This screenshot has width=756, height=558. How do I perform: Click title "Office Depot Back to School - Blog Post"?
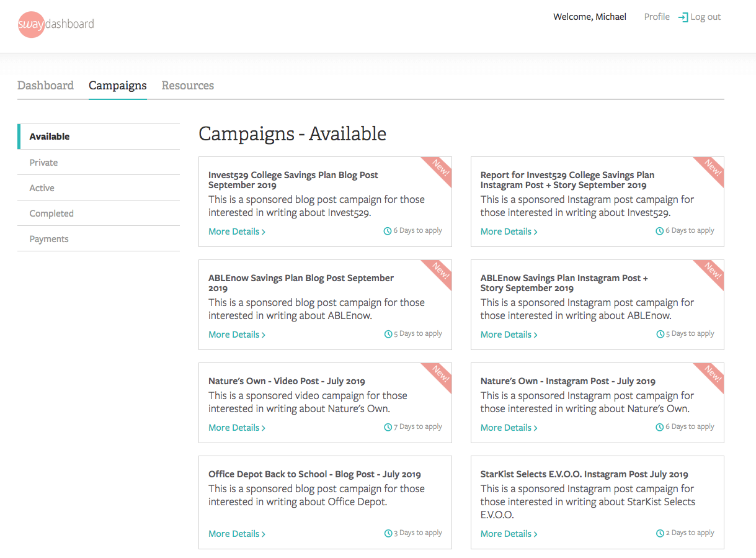coord(314,474)
